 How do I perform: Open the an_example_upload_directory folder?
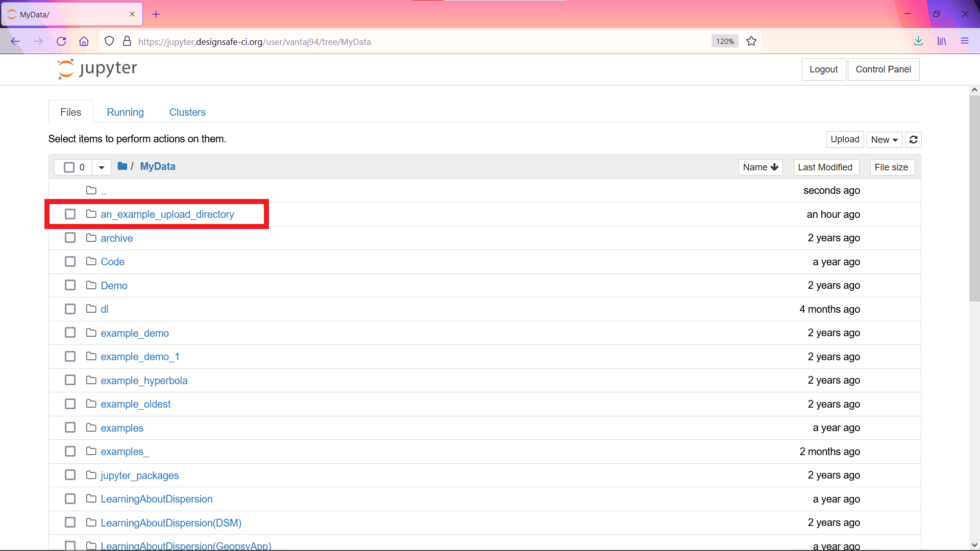click(x=167, y=214)
